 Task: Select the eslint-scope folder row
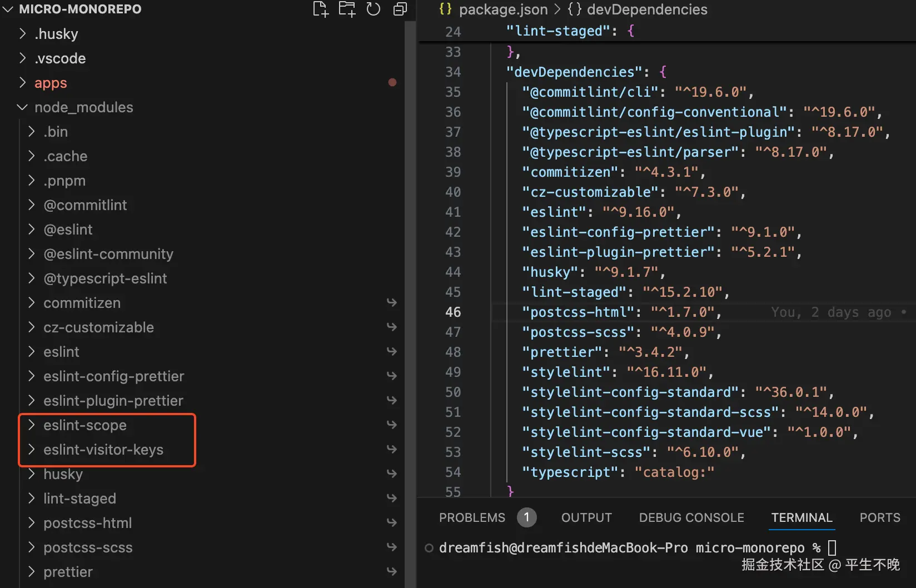click(203, 425)
